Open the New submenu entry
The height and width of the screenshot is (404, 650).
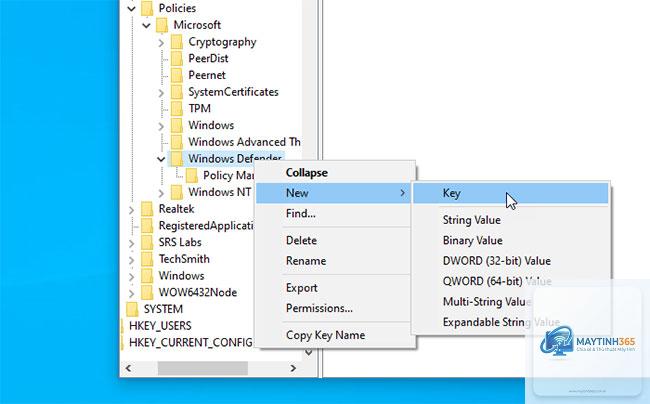click(335, 193)
